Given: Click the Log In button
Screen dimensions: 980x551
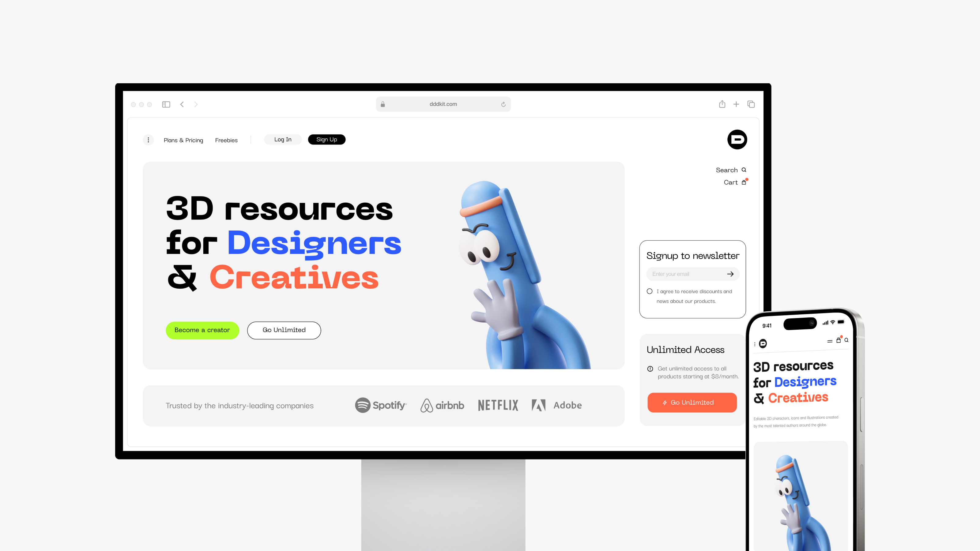Looking at the screenshot, I should 283,139.
